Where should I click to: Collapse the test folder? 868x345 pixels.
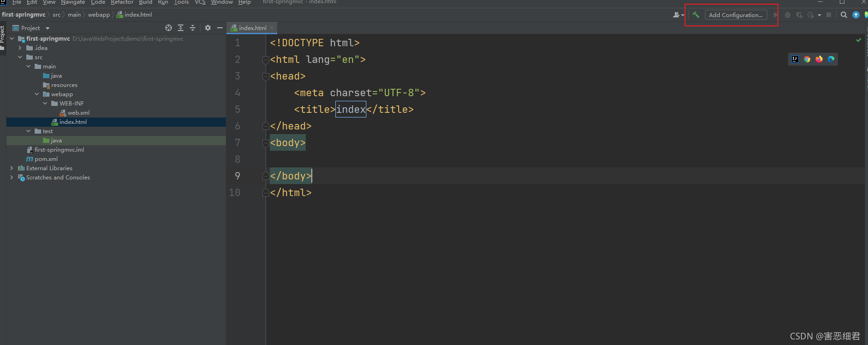[29, 131]
